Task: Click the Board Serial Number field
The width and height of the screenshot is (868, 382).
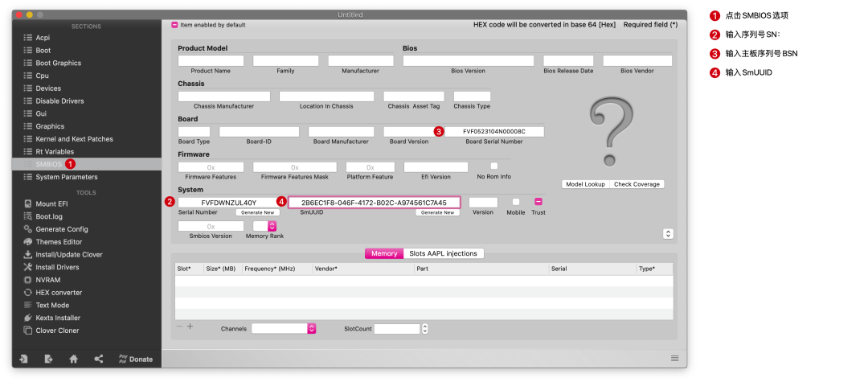Action: [493, 132]
